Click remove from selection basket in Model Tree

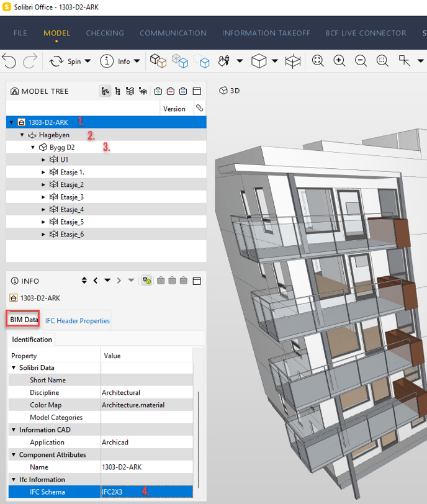tap(171, 91)
